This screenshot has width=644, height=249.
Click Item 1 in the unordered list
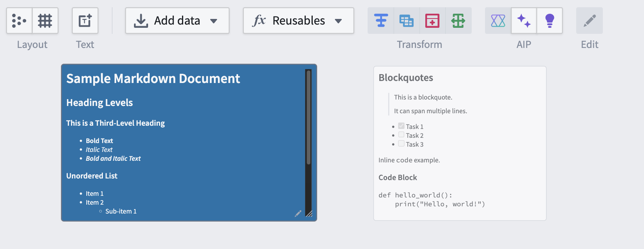coord(94,193)
